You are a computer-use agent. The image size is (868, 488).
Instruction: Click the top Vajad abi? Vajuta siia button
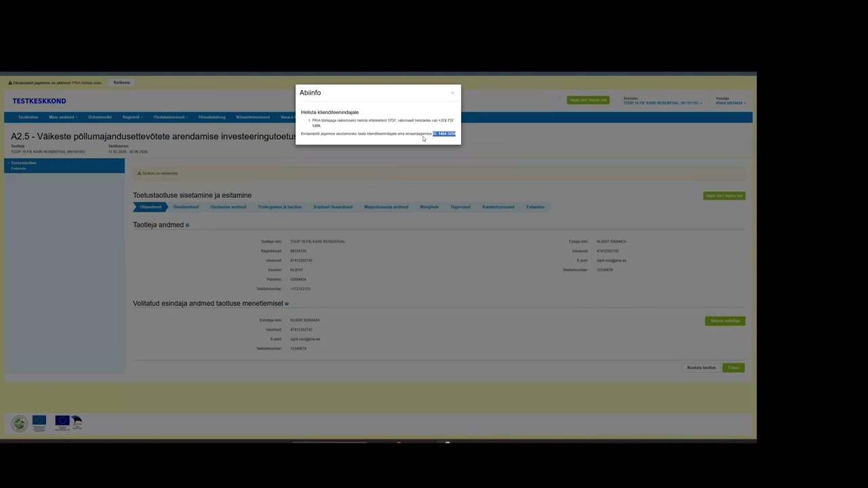pyautogui.click(x=588, y=100)
